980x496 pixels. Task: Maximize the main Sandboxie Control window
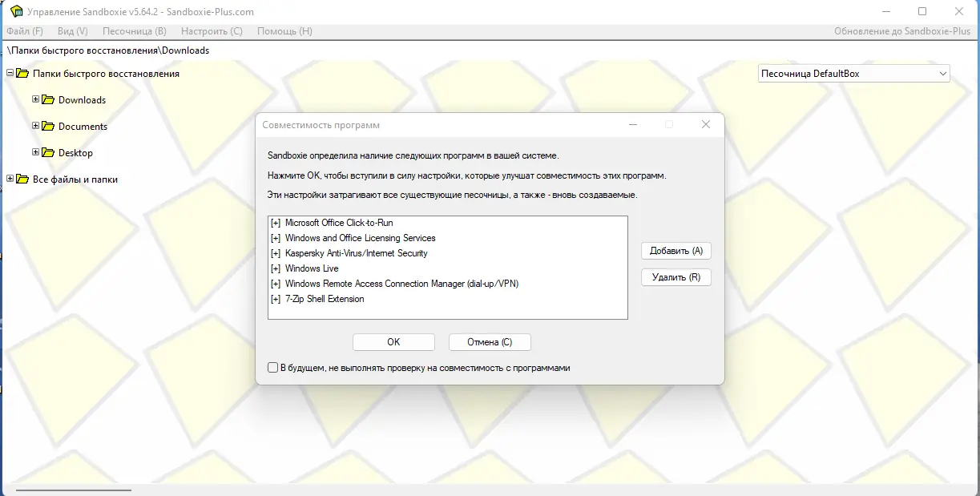(922, 11)
